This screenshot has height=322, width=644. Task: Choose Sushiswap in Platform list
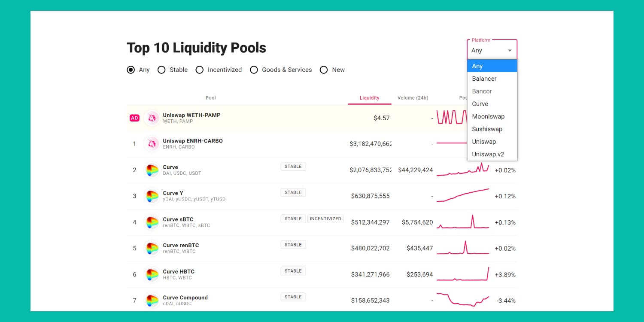(492, 129)
